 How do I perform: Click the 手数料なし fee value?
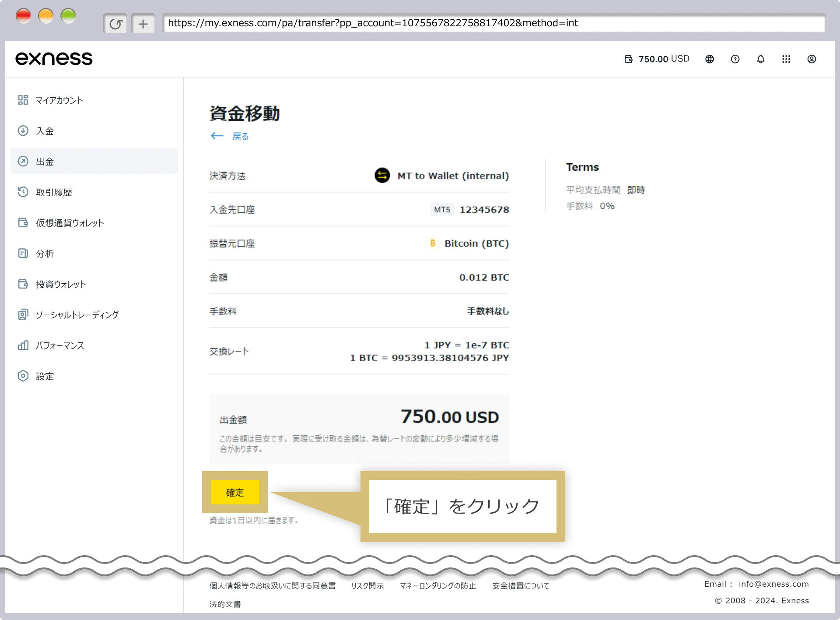click(488, 311)
